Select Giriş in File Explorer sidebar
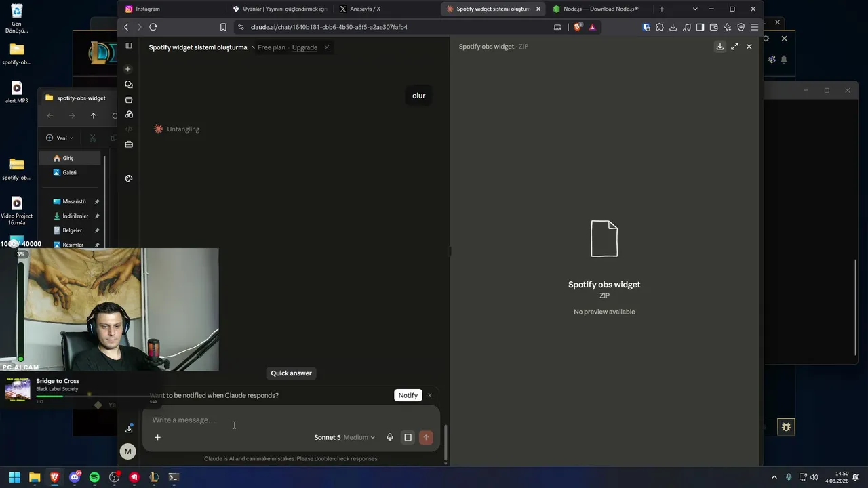The image size is (868, 488). pos(70,158)
